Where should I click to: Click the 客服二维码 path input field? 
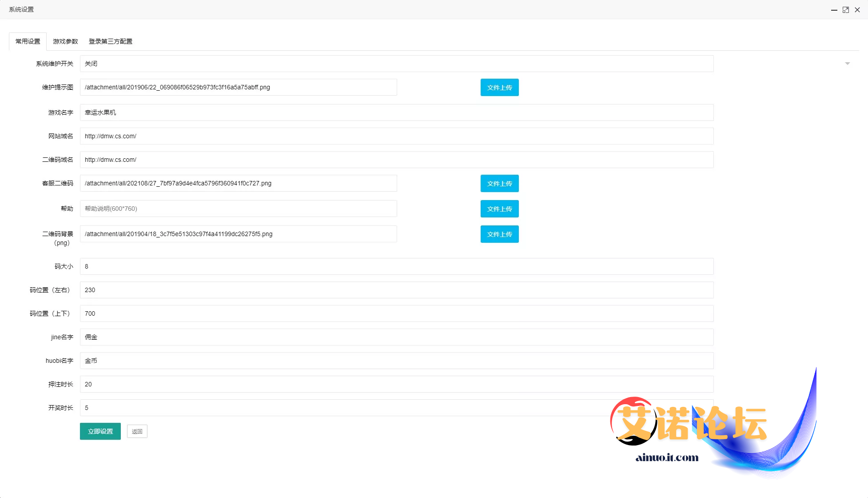pos(239,183)
